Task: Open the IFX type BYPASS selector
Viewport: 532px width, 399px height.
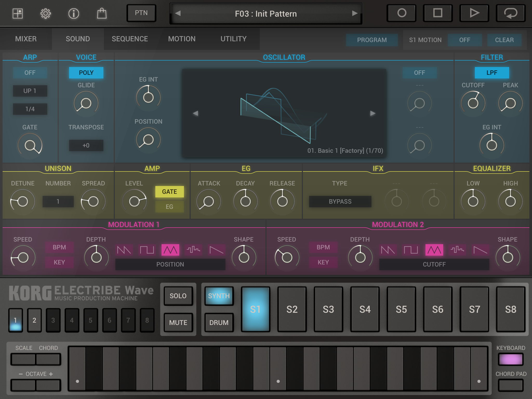Action: click(x=340, y=202)
